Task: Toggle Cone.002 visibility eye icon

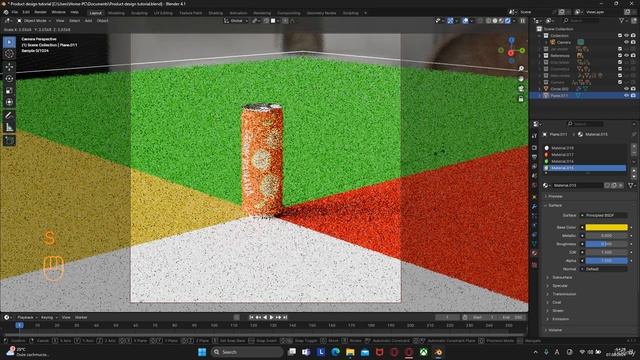Action: click(627, 89)
